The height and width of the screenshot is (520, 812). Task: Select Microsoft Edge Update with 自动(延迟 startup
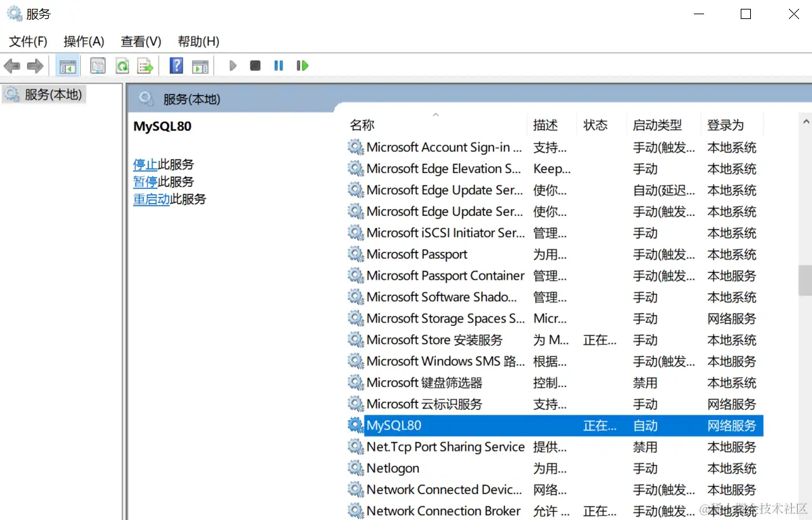(555, 190)
